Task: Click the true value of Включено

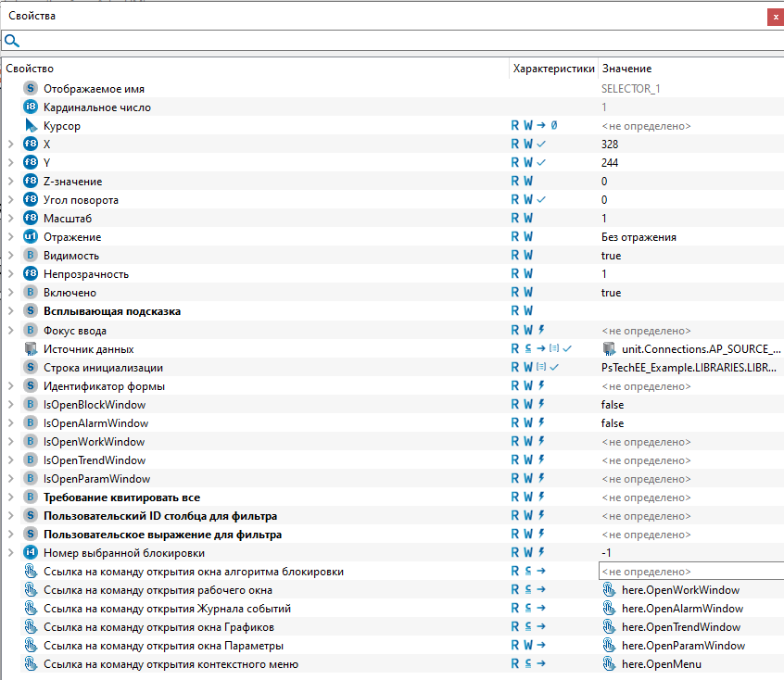Action: (612, 293)
